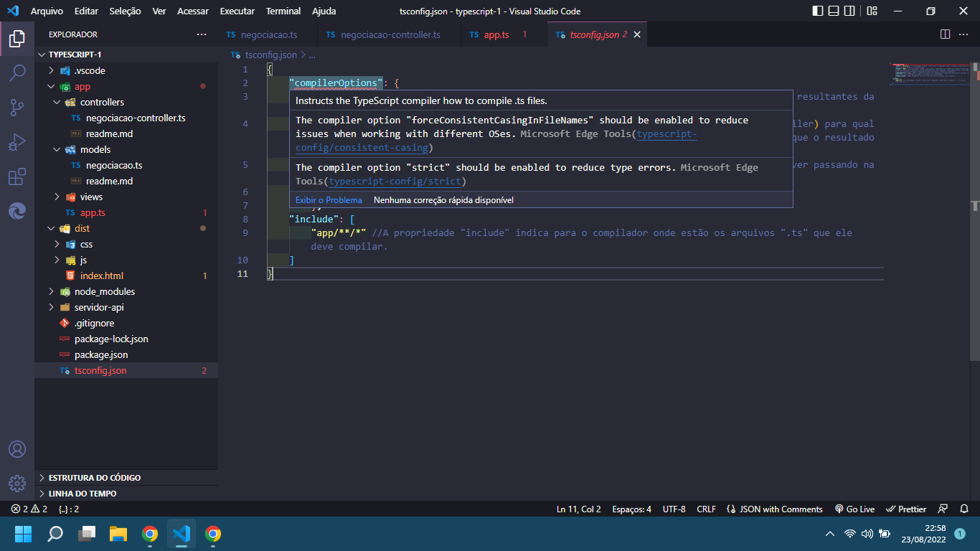Open notifications bell in status bar
980x551 pixels.
pos(964,509)
